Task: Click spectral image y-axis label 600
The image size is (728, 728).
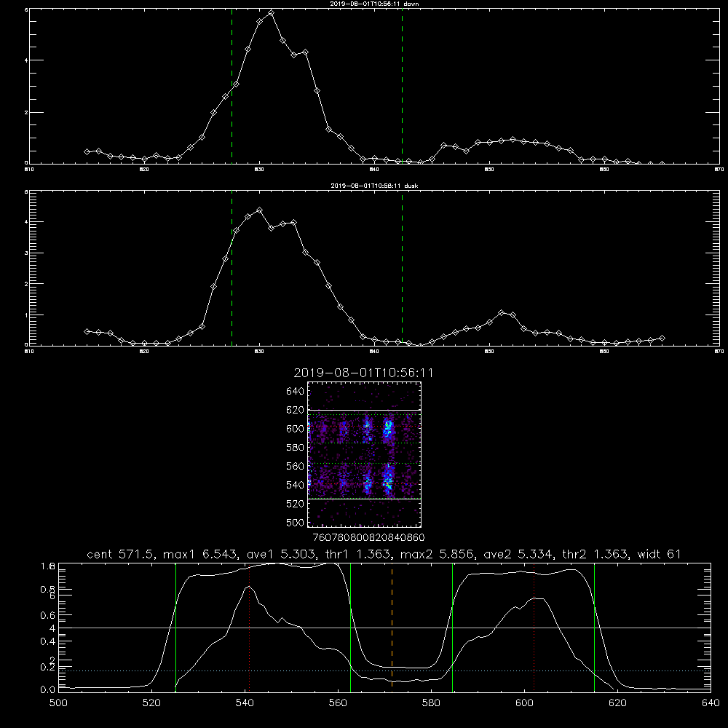Action: coord(296,429)
